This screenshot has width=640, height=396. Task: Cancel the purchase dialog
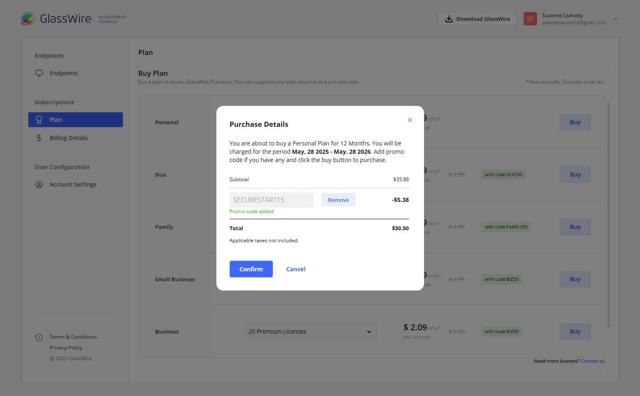296,269
